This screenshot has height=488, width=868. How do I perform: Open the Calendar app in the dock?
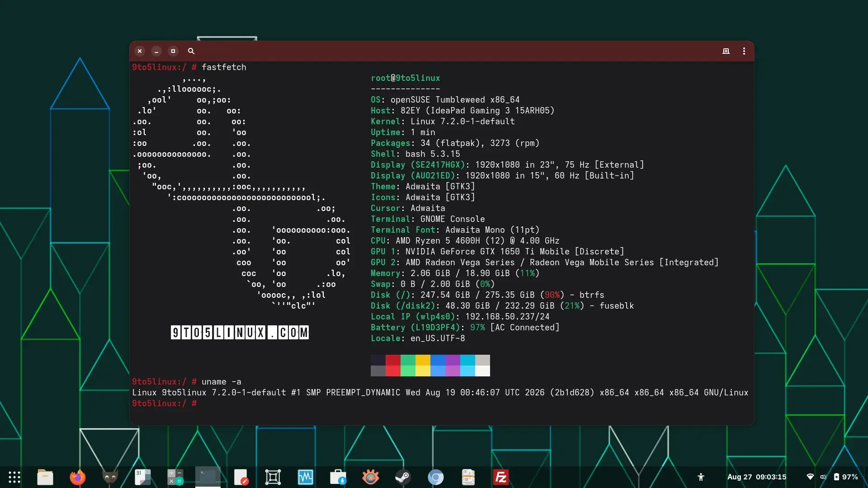coord(143,477)
